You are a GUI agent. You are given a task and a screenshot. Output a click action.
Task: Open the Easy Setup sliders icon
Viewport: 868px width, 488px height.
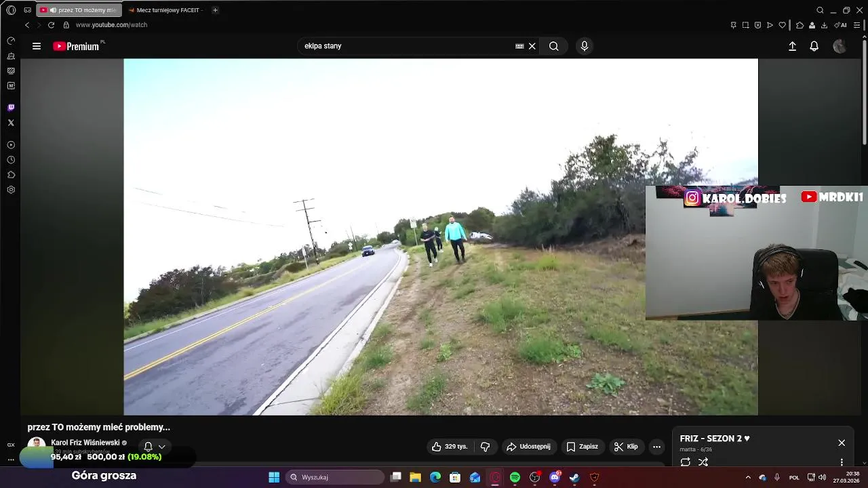point(856,25)
